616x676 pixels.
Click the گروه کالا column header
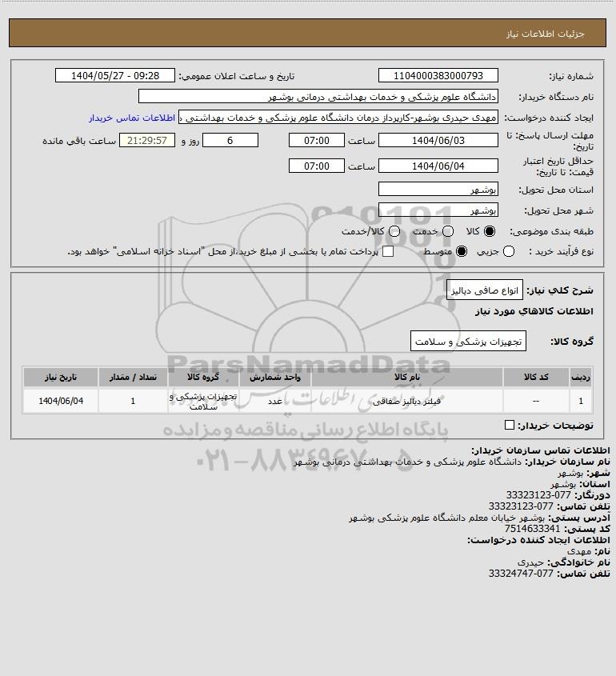point(203,378)
